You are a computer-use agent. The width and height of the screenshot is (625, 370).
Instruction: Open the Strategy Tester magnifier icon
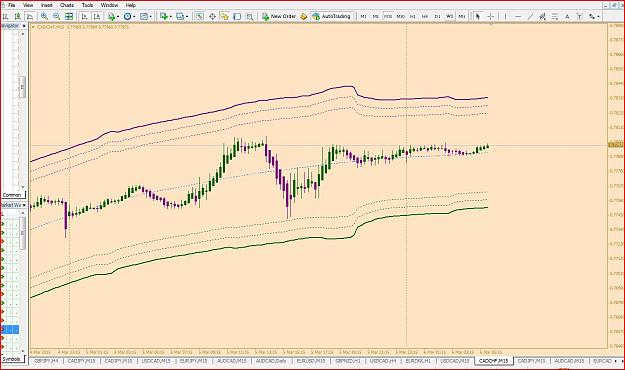(x=250, y=16)
